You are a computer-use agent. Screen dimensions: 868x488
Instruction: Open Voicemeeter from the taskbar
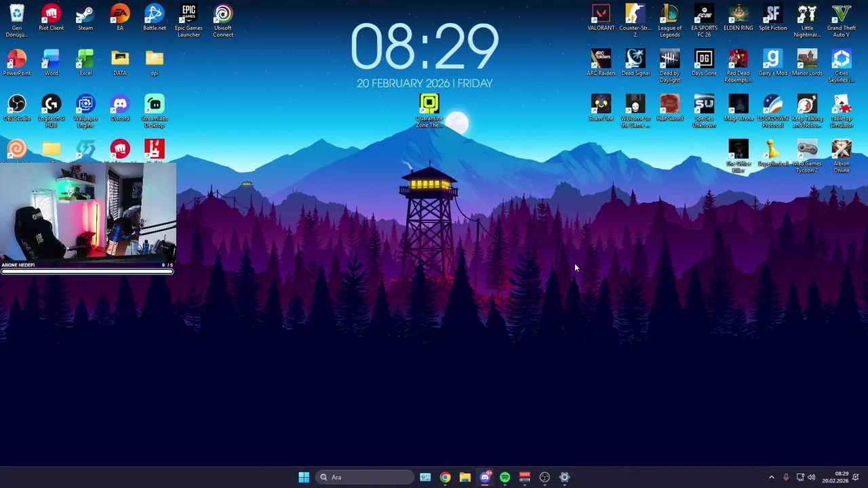coord(525,477)
